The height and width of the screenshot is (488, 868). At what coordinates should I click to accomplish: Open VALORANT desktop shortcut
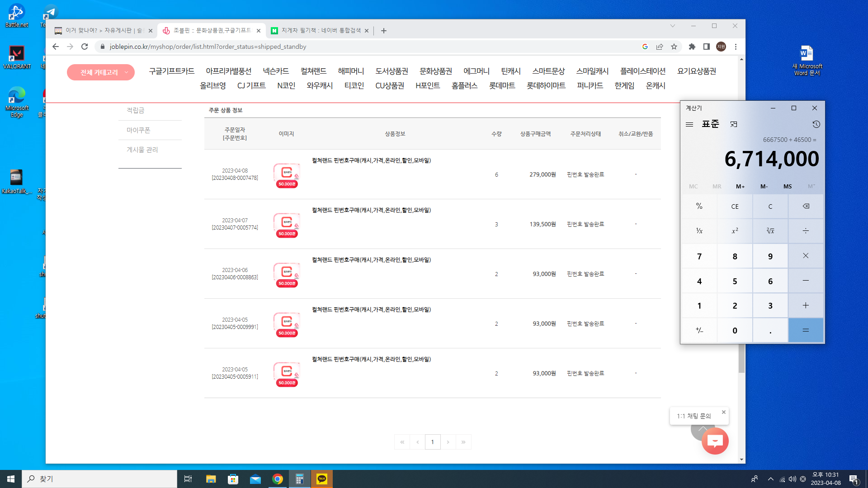[17, 57]
